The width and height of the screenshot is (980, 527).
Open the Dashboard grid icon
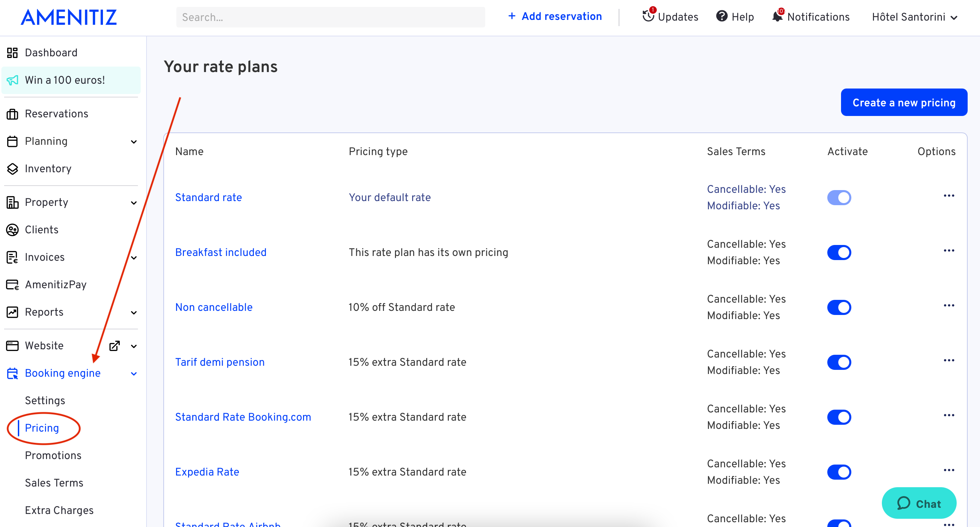[x=12, y=52]
